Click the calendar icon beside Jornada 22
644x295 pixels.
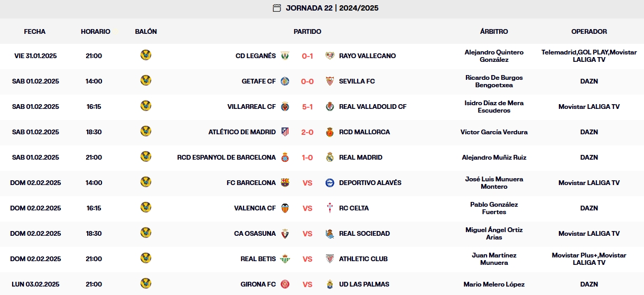pos(277,8)
